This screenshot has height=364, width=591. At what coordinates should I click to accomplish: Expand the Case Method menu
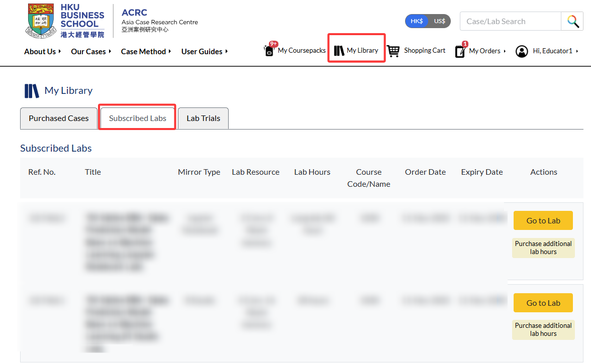(x=146, y=52)
